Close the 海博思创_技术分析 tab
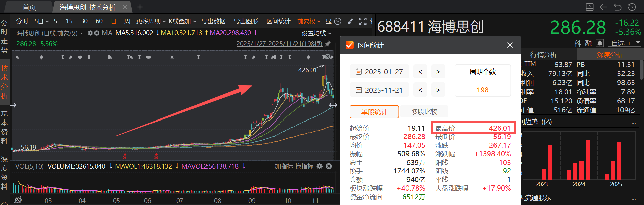 click(125, 7)
